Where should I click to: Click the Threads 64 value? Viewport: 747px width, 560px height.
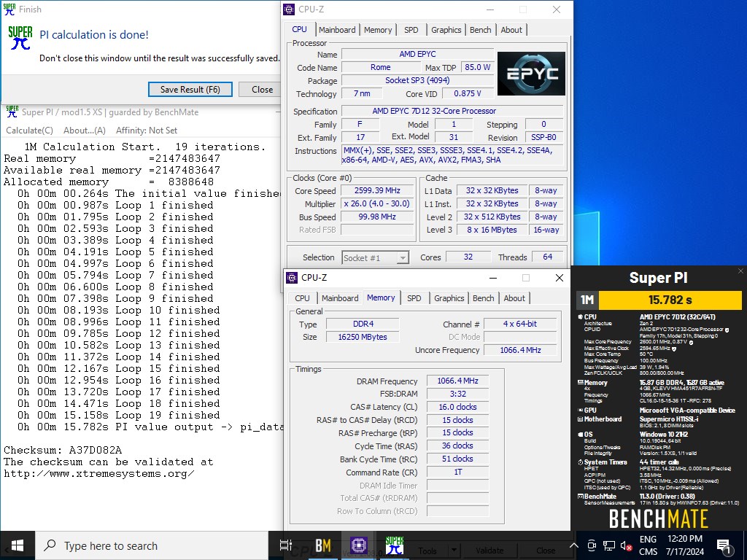[547, 257]
